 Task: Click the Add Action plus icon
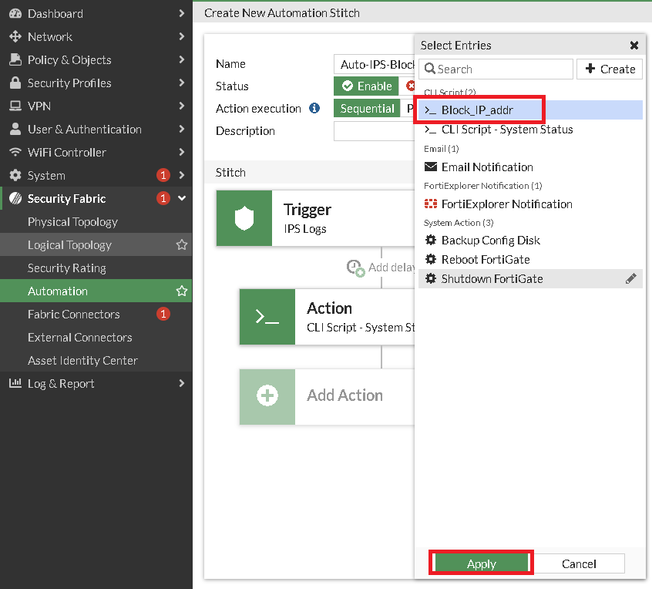pos(267,396)
